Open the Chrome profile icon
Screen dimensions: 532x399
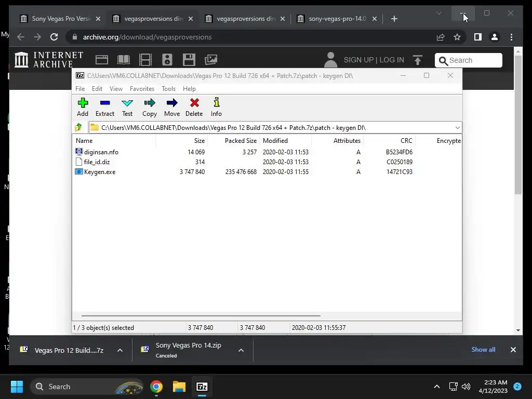495,37
